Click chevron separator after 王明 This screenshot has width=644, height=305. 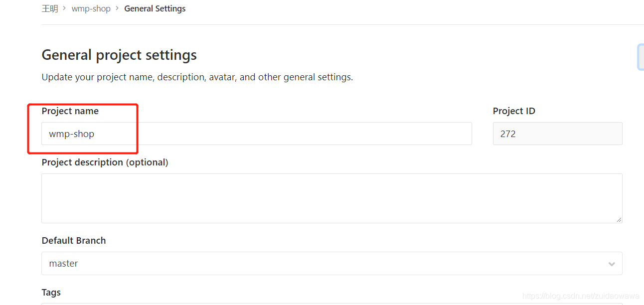point(65,8)
